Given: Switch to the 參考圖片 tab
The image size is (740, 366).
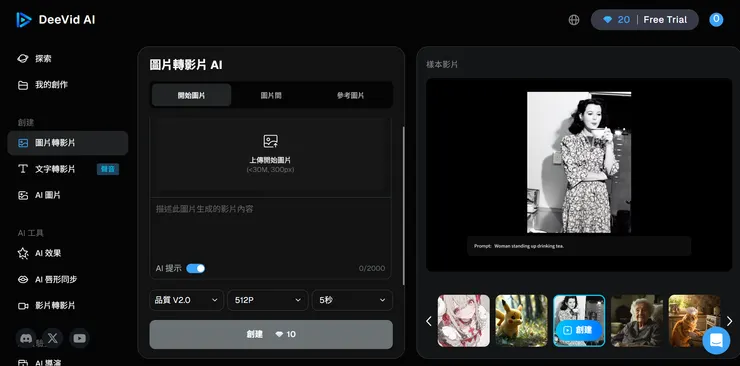Looking at the screenshot, I should tap(350, 95).
